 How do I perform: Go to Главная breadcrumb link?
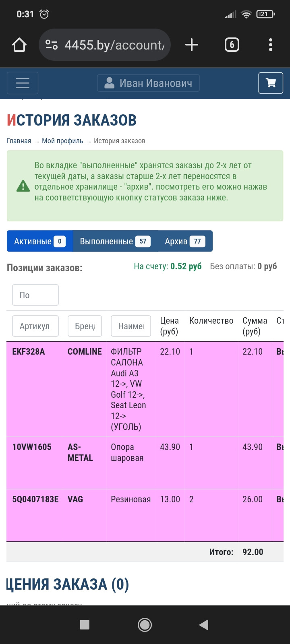pyautogui.click(x=19, y=141)
